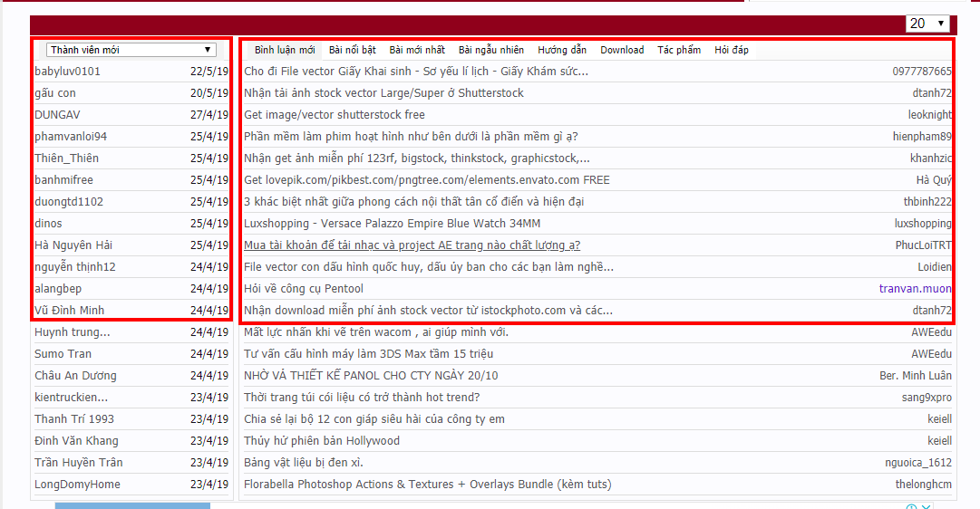Go to the 'Hướng dẫn' tab

click(562, 50)
